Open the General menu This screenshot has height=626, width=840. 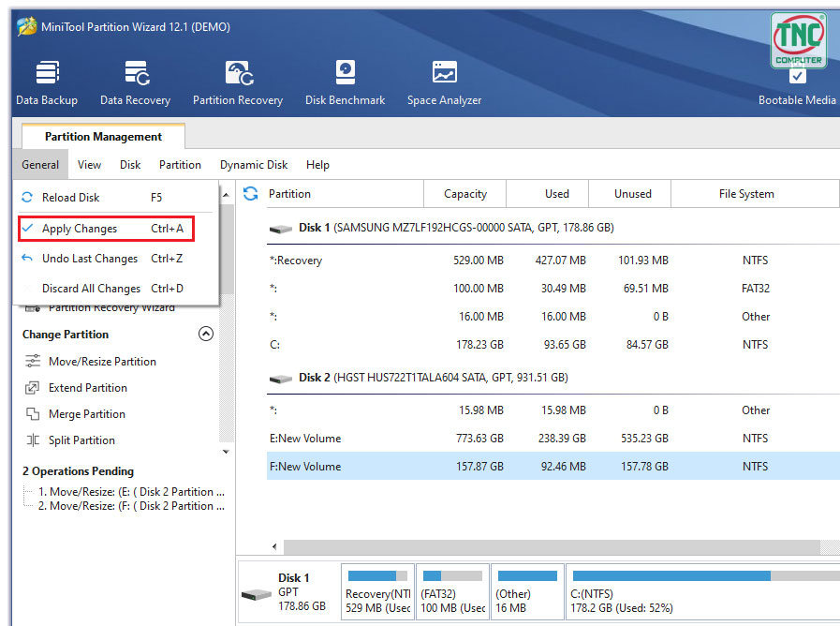click(x=40, y=165)
